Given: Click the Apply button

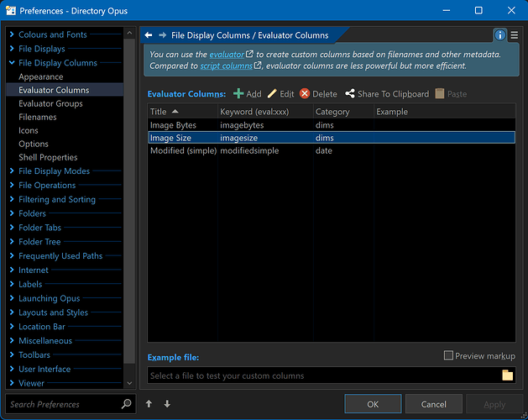Looking at the screenshot, I should coord(494,404).
